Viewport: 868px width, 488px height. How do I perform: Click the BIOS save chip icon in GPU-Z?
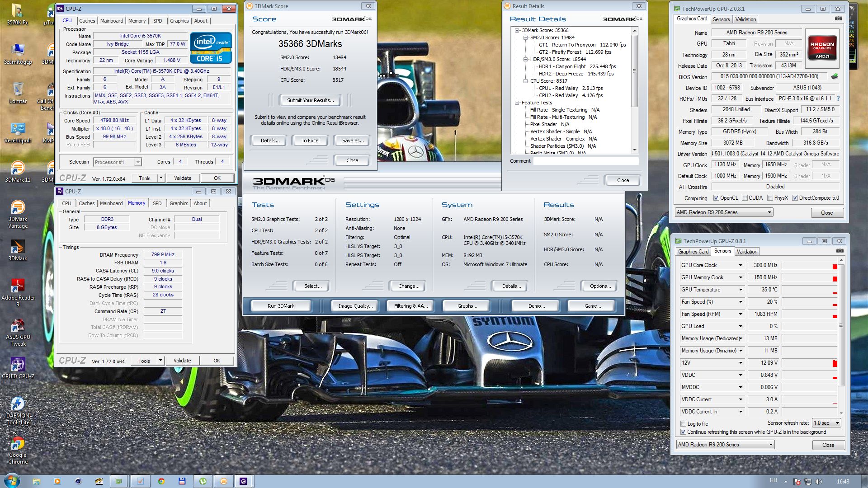[x=835, y=76]
